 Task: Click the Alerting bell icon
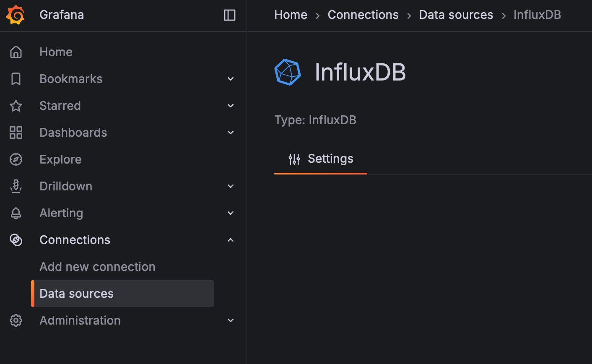pyautogui.click(x=16, y=213)
